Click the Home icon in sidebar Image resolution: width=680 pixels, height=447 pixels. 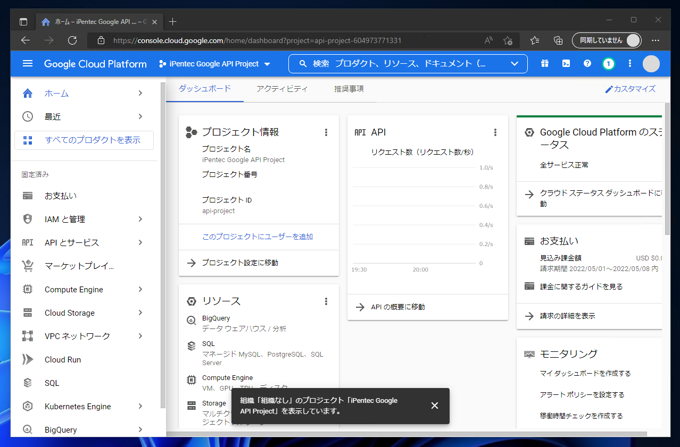coord(27,93)
